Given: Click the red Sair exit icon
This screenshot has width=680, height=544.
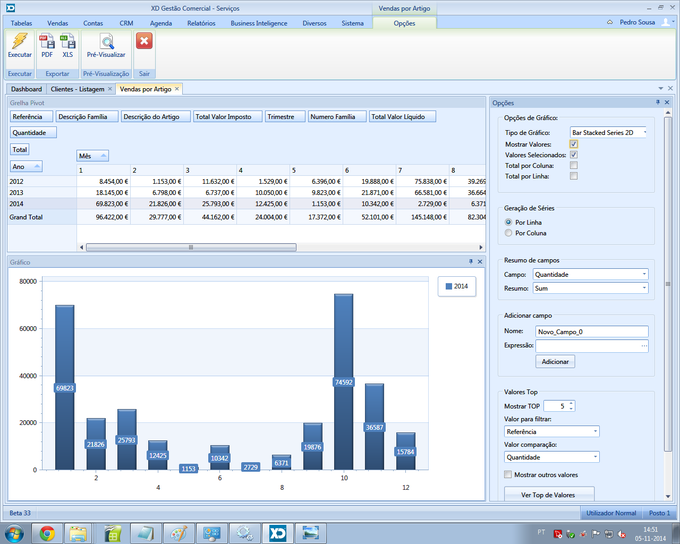Looking at the screenshot, I should coord(144,42).
